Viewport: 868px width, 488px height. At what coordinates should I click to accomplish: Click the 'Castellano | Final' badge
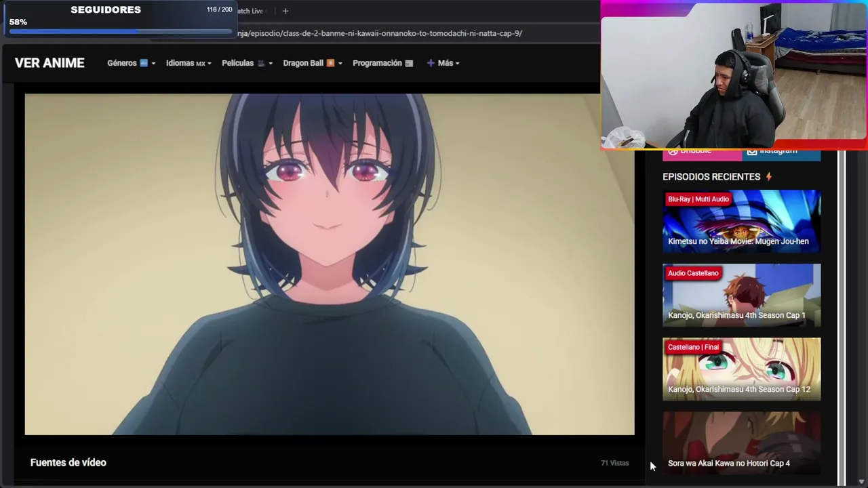click(x=693, y=347)
